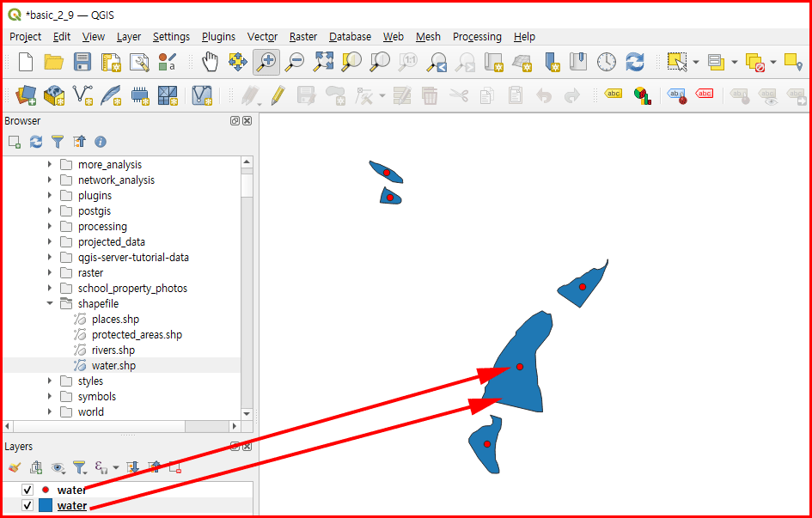The width and height of the screenshot is (812, 518).
Task: Click Filter Browser funnel icon
Action: pyautogui.click(x=58, y=141)
